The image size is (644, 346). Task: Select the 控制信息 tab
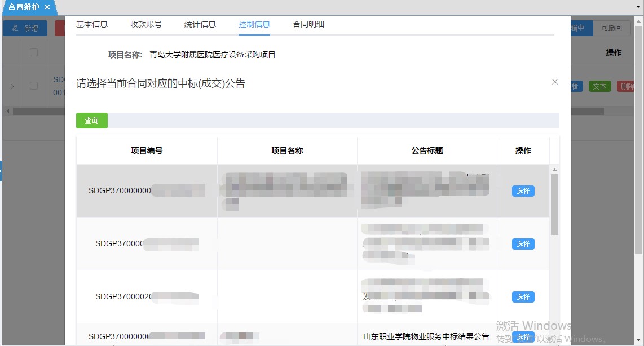click(x=254, y=24)
